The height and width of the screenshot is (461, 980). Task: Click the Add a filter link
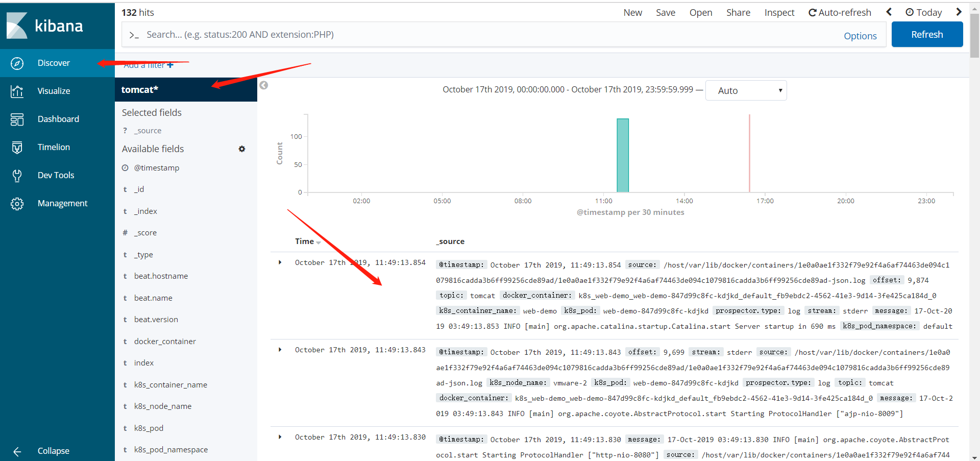click(148, 65)
